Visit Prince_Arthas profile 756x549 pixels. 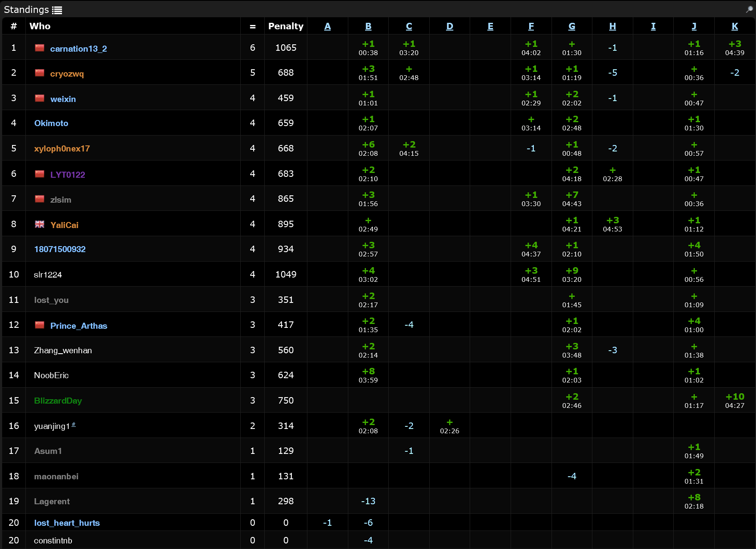[79, 326]
